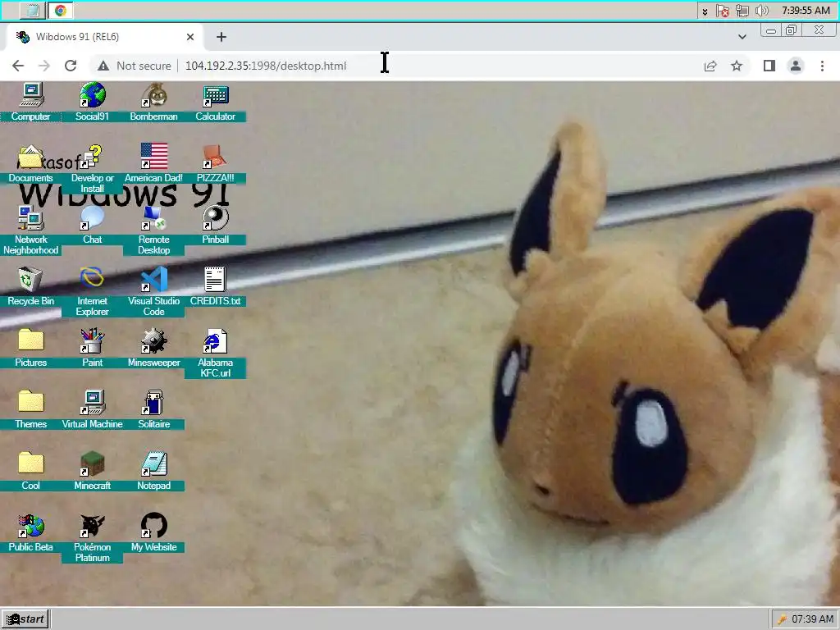Select the Wibdows 91 (REL6) browser tab
The width and height of the screenshot is (840, 630).
click(104, 37)
